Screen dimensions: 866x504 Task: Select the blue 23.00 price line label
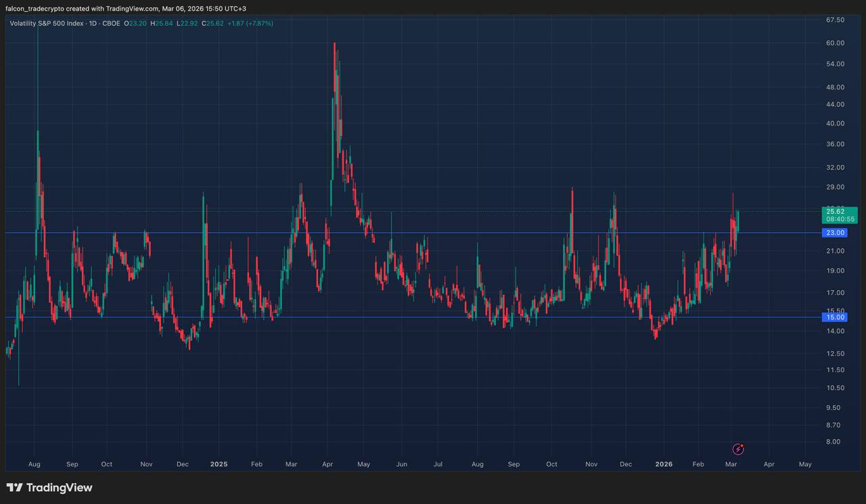coord(836,233)
